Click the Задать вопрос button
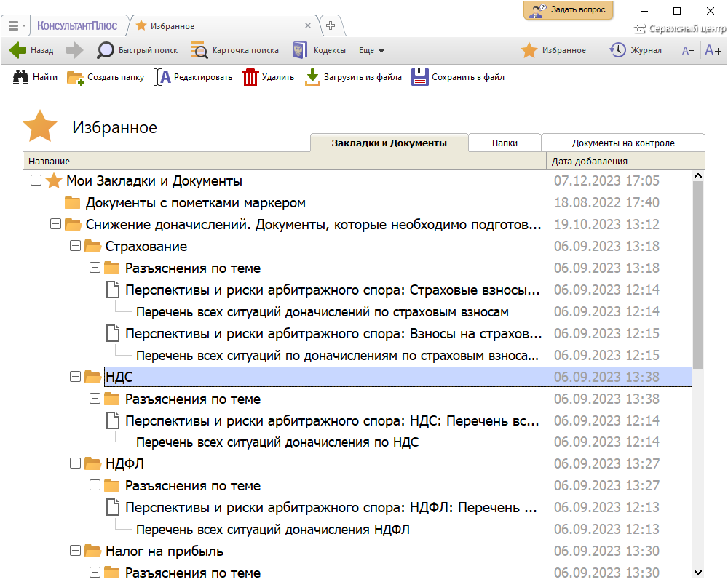The image size is (728, 582). (x=569, y=10)
